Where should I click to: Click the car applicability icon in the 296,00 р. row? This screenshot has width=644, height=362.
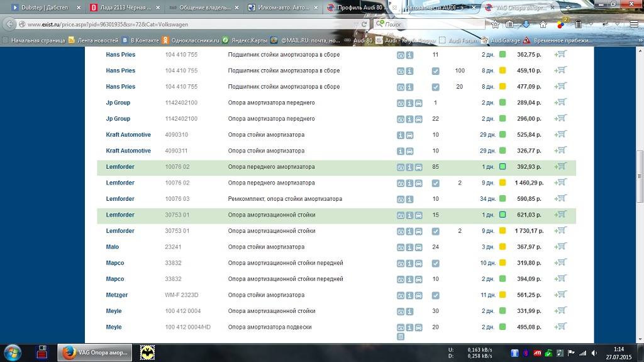(x=418, y=119)
